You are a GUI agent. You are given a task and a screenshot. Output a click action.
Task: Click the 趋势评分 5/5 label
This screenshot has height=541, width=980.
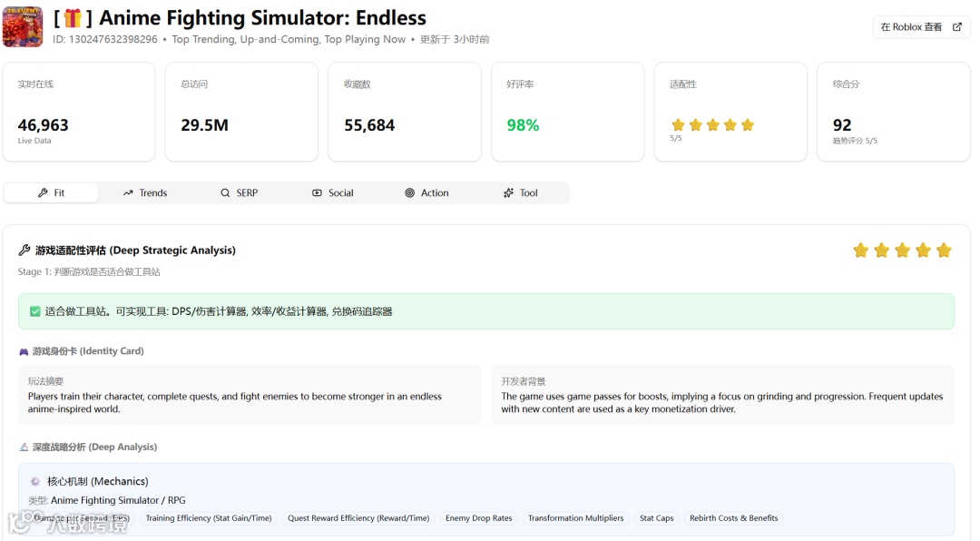[855, 141]
